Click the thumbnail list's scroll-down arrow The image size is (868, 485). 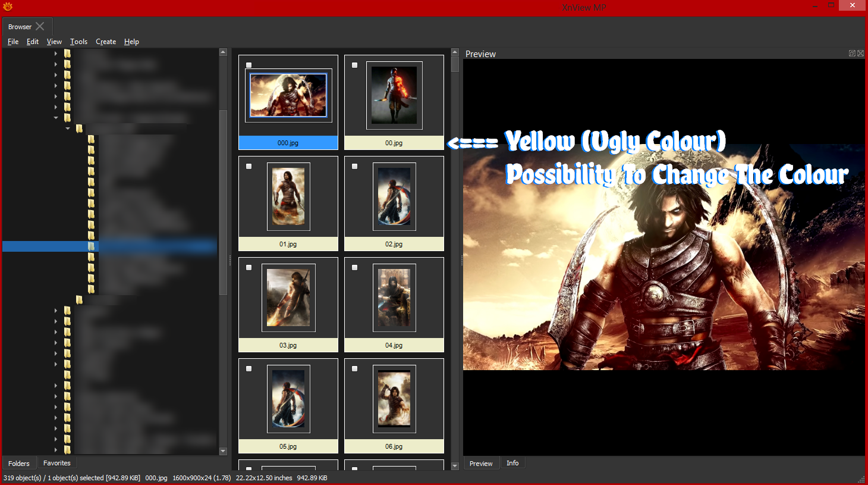455,466
